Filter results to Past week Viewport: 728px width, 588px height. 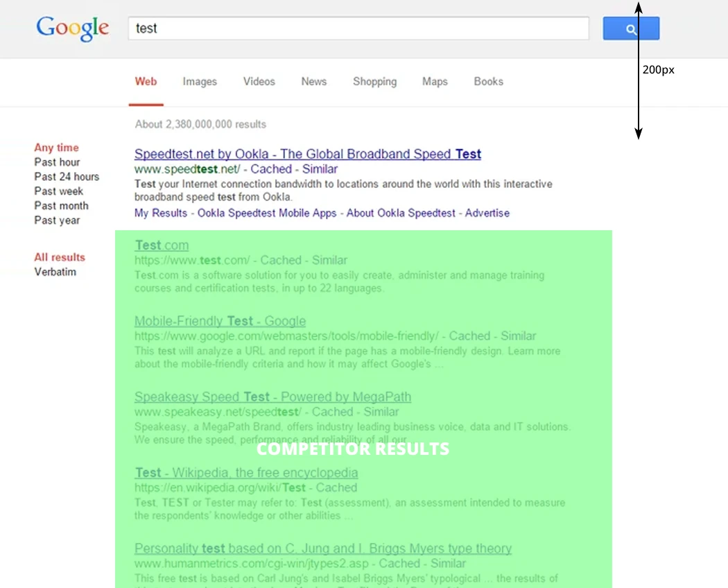tap(58, 191)
